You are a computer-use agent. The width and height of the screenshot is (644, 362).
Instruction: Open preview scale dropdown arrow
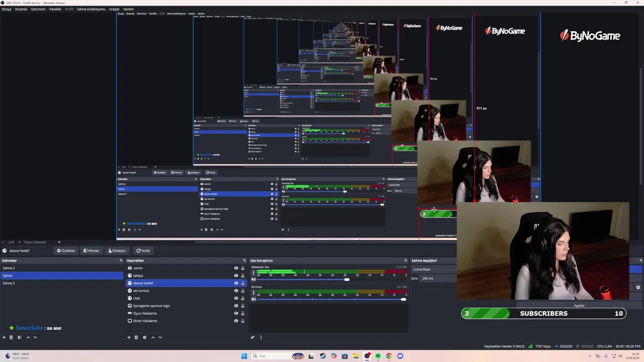pyautogui.click(x=59, y=242)
